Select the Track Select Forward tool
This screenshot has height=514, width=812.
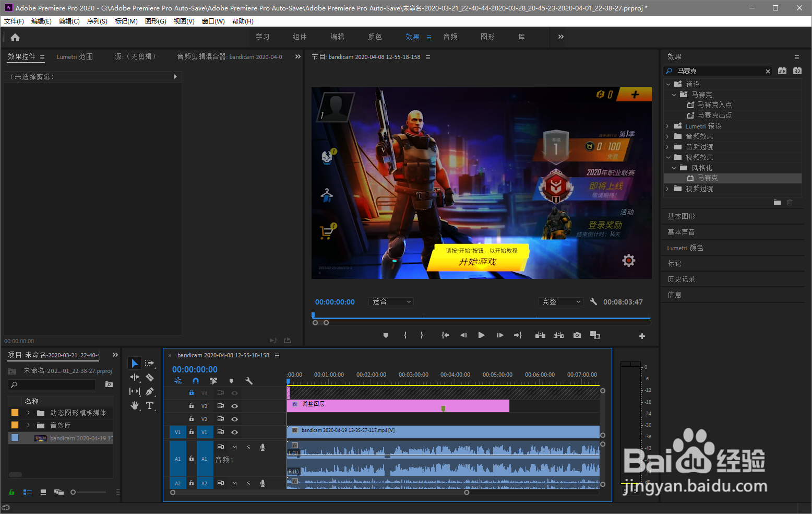(150, 363)
